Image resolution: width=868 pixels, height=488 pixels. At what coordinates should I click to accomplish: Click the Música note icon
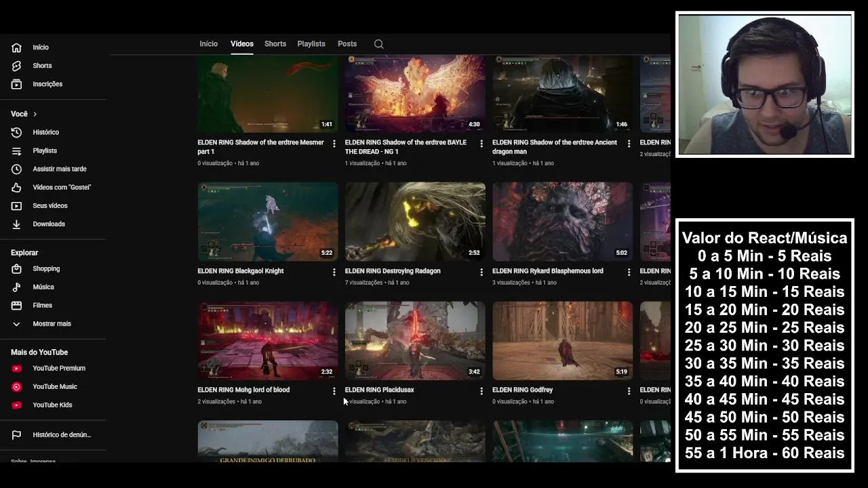17,287
